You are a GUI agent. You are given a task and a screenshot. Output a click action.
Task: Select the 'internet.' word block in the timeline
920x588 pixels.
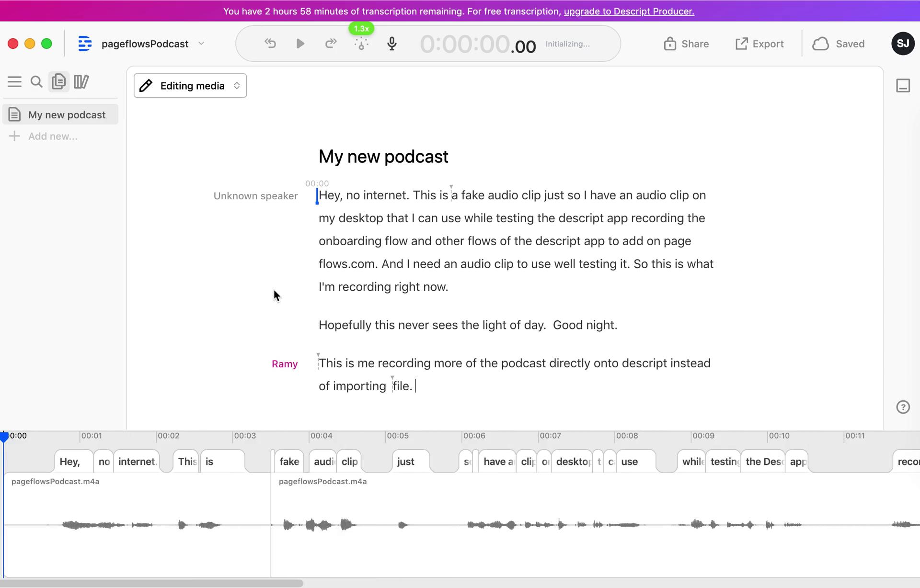(137, 462)
